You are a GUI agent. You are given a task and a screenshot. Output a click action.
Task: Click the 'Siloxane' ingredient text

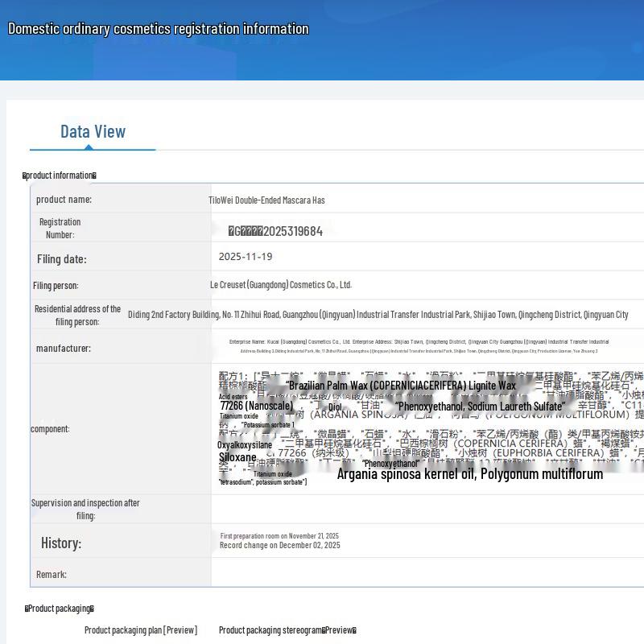237,457
